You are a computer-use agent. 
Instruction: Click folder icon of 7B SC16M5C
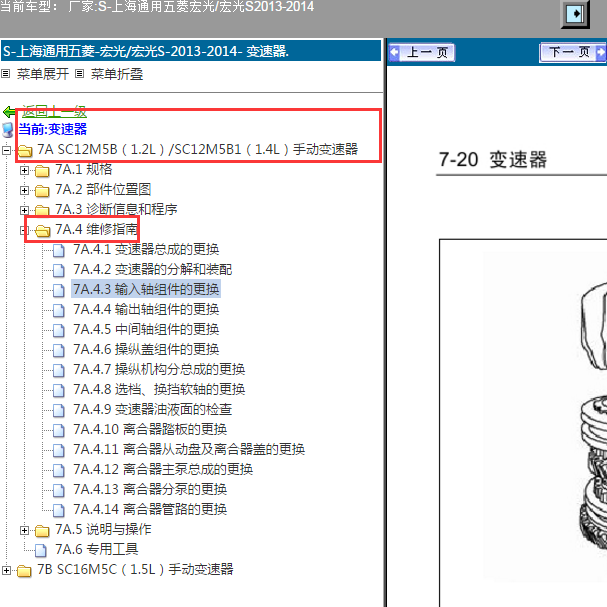pos(24,571)
